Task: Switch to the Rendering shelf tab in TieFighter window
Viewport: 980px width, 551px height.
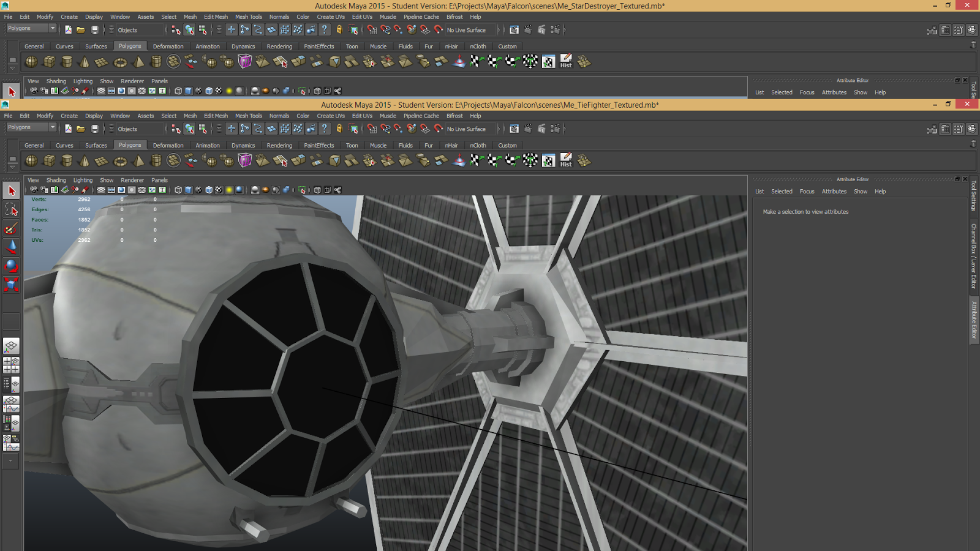Action: (x=279, y=146)
